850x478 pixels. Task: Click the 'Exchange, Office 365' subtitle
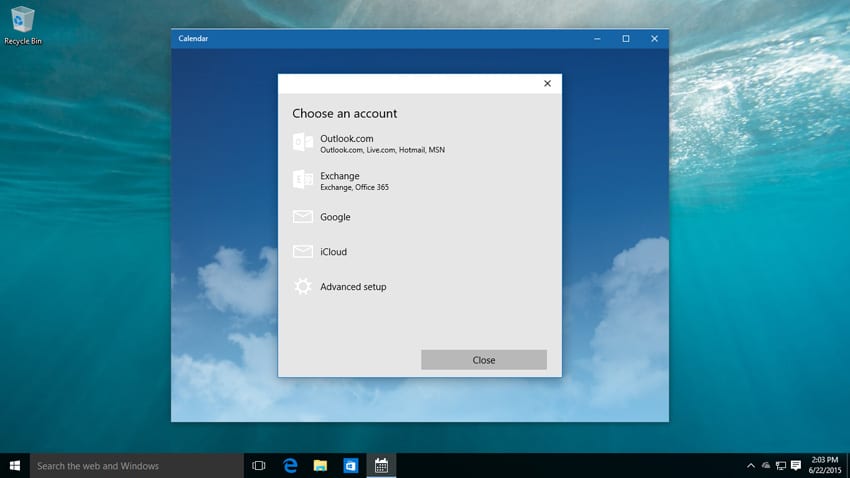354,188
